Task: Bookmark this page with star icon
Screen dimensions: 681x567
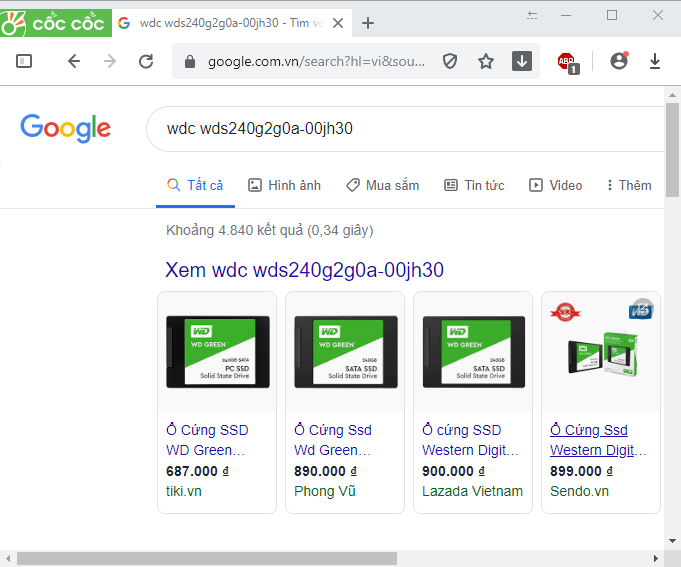Action: pyautogui.click(x=486, y=61)
